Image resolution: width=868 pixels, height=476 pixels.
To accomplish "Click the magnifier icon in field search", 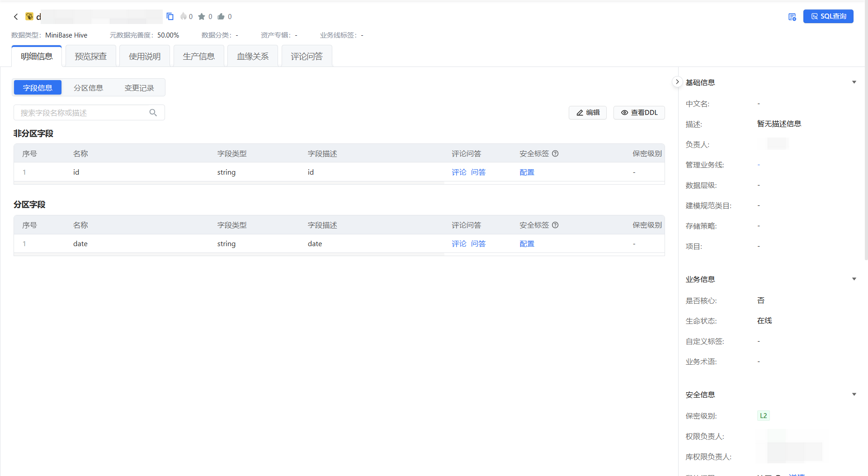I will (153, 113).
